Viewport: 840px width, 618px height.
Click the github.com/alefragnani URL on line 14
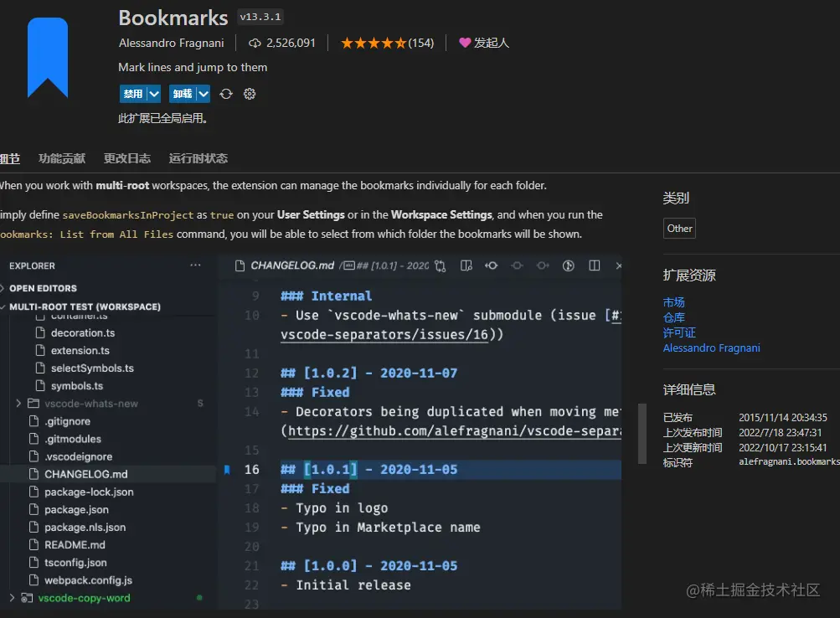[454, 431]
